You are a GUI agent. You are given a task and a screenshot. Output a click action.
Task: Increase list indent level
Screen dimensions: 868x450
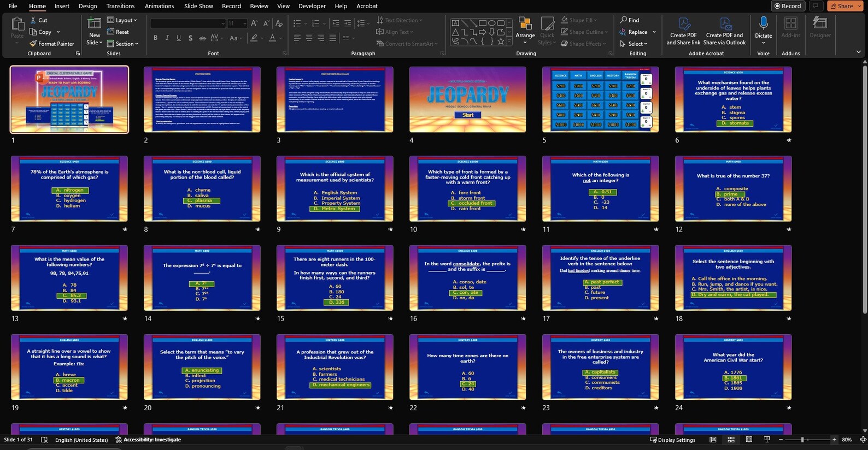pyautogui.click(x=347, y=23)
